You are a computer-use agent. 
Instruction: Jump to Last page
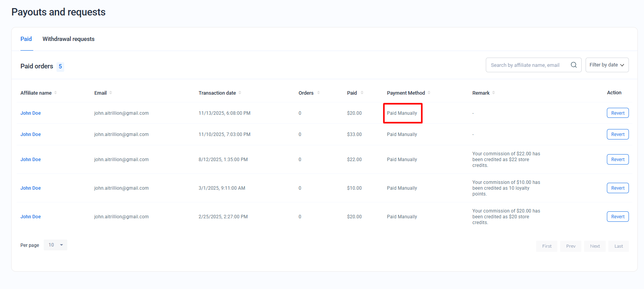[618, 246]
